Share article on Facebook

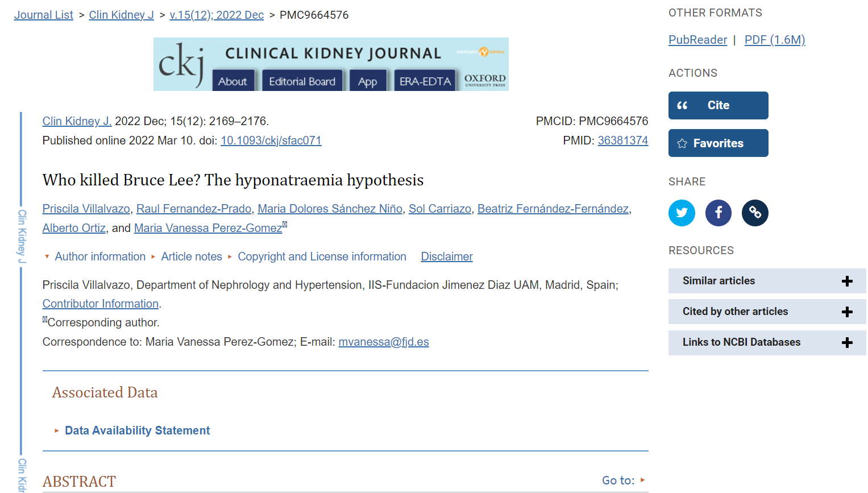[719, 213]
